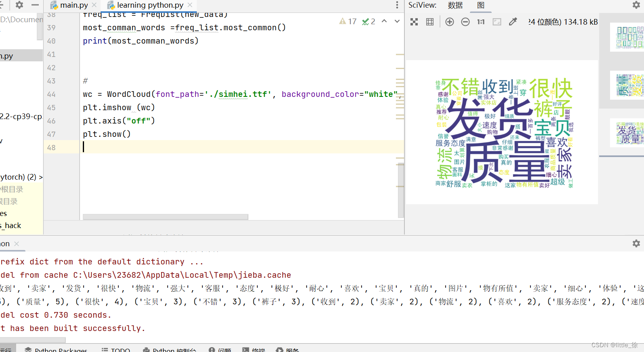644x352 pixels.
Task: Open the Python 控制台 console
Action: [170, 350]
